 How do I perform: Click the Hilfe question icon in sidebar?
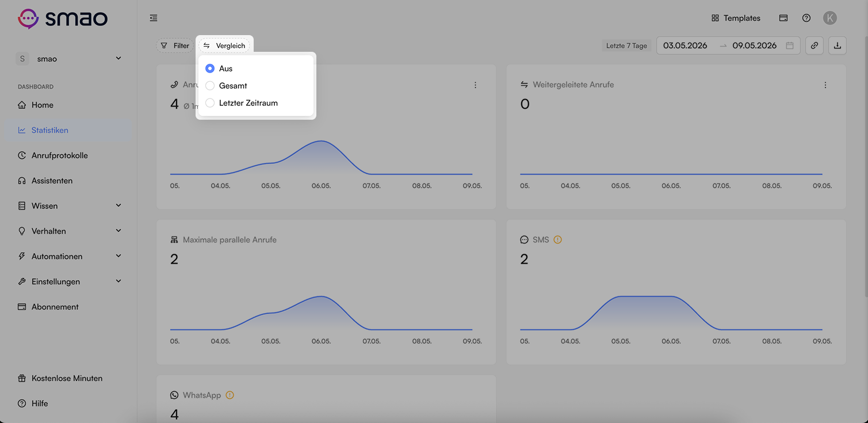coord(22,403)
